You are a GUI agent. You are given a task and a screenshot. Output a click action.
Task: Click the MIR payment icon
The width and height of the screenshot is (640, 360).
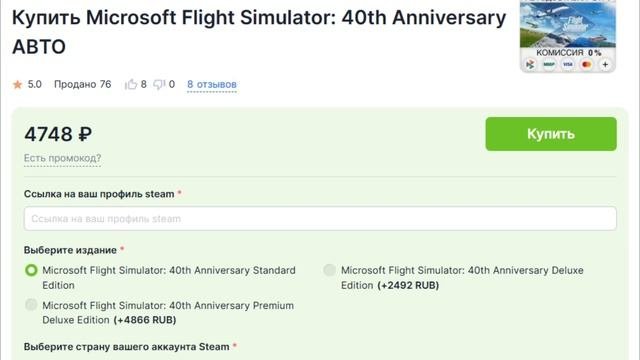tap(549, 64)
